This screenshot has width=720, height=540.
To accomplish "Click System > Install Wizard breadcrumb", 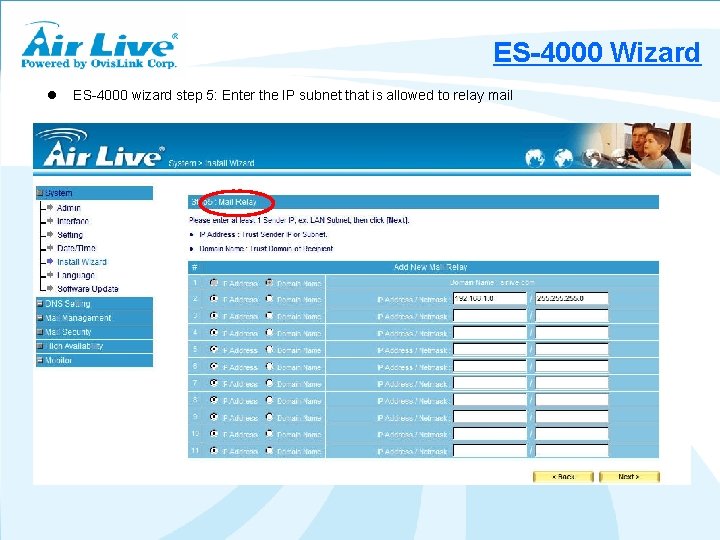I will click(x=211, y=163).
